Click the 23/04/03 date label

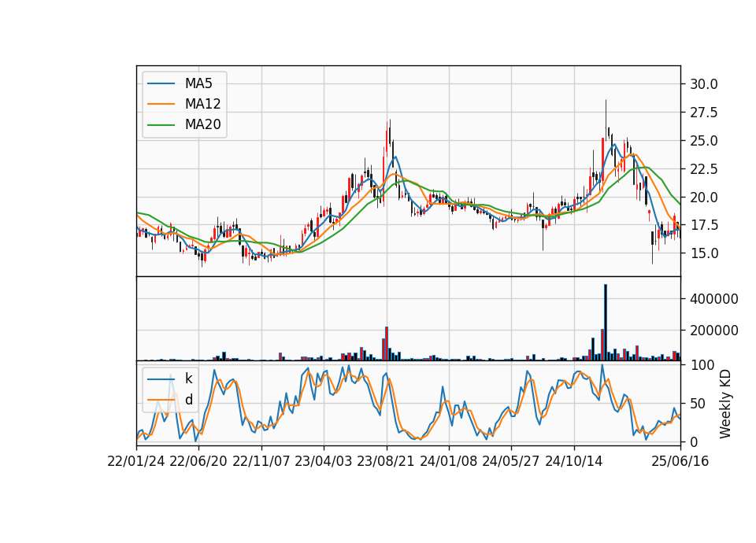point(323,461)
